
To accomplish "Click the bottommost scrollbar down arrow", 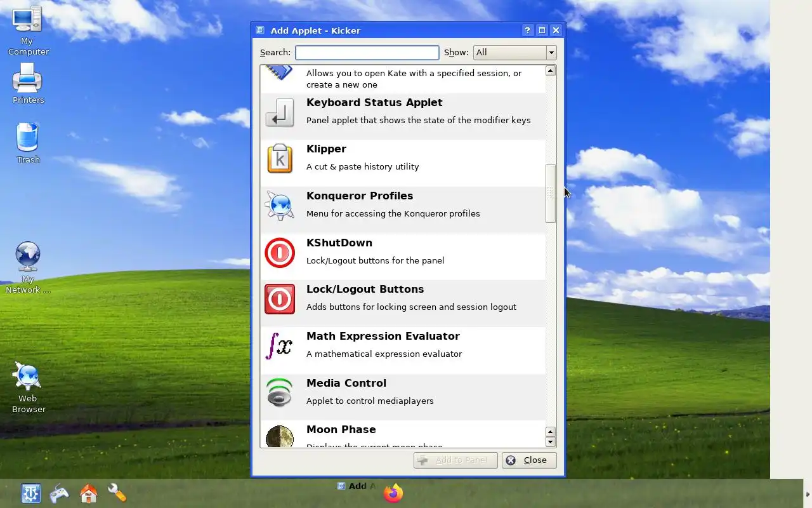I will pyautogui.click(x=551, y=442).
